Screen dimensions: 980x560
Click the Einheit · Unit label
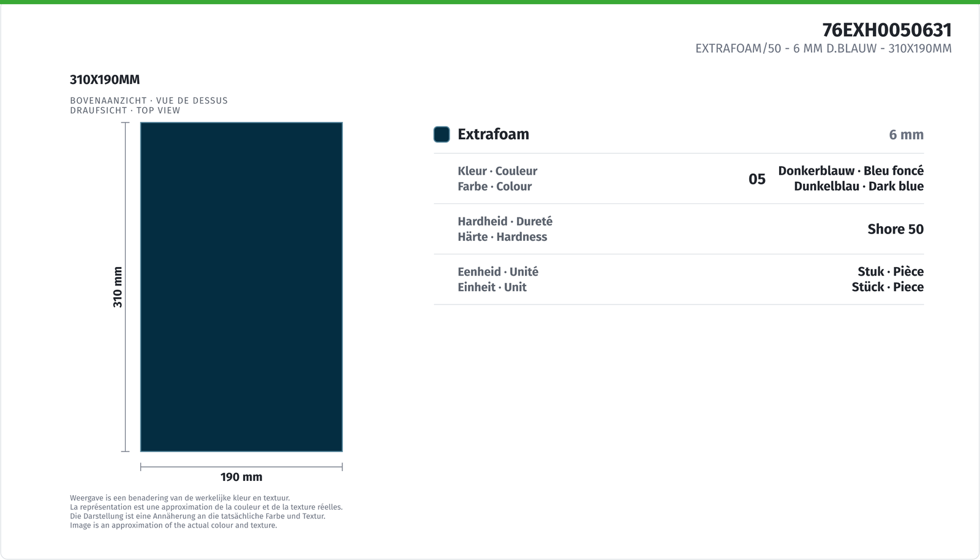click(x=492, y=287)
